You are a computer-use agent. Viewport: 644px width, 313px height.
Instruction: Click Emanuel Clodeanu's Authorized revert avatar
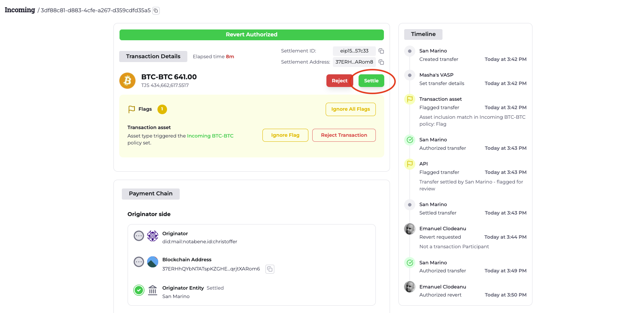click(410, 287)
